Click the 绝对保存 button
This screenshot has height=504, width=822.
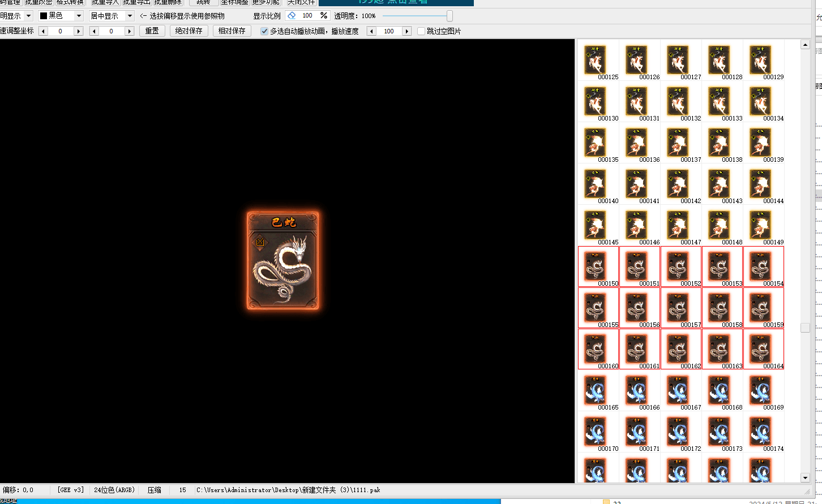coord(189,31)
